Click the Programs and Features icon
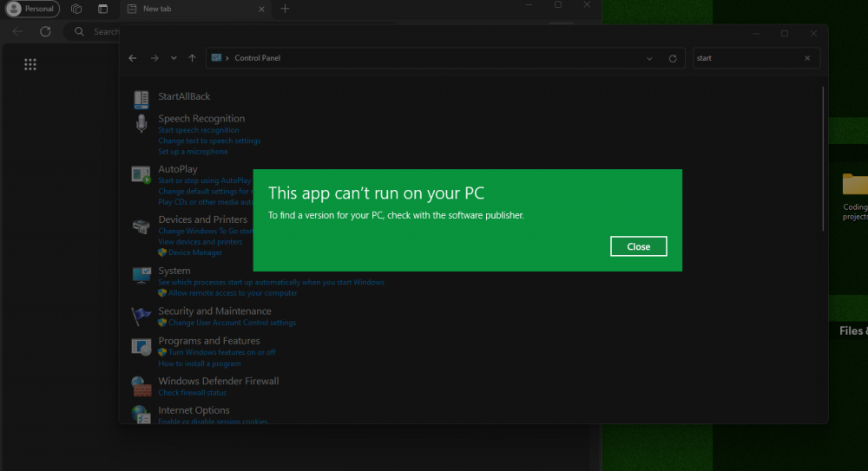868x471 pixels. tap(141, 347)
